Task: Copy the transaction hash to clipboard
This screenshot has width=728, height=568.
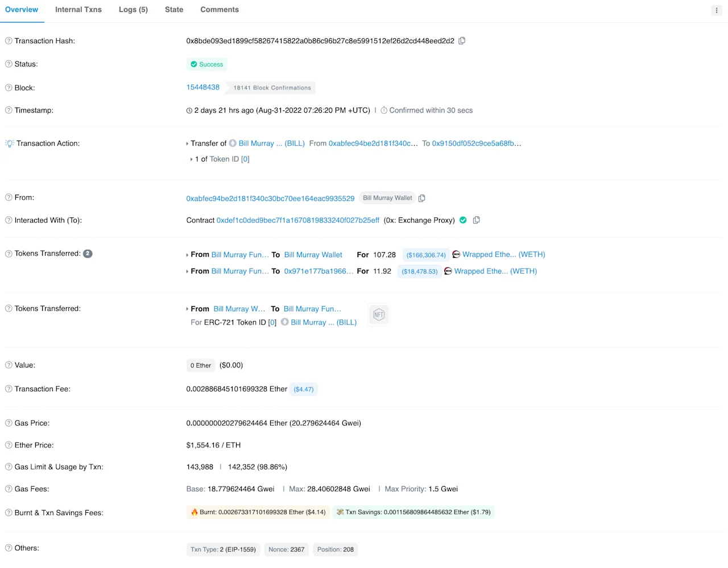Action: [x=462, y=41]
